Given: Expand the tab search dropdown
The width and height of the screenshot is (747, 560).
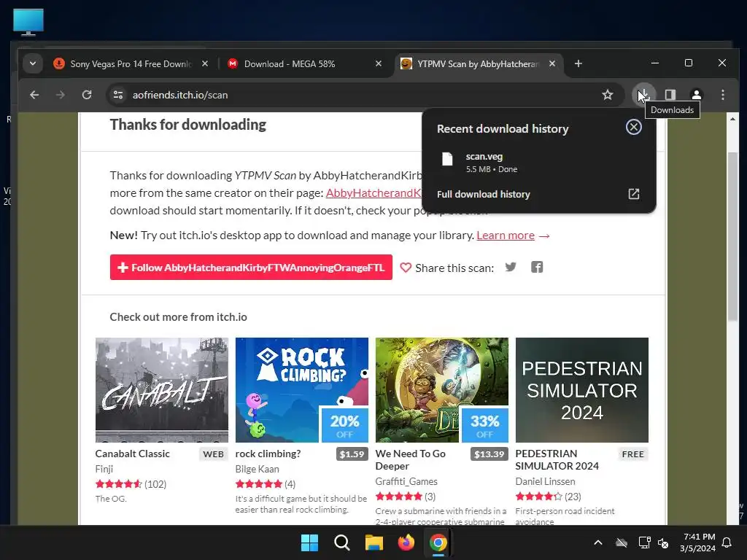Looking at the screenshot, I should coord(32,63).
